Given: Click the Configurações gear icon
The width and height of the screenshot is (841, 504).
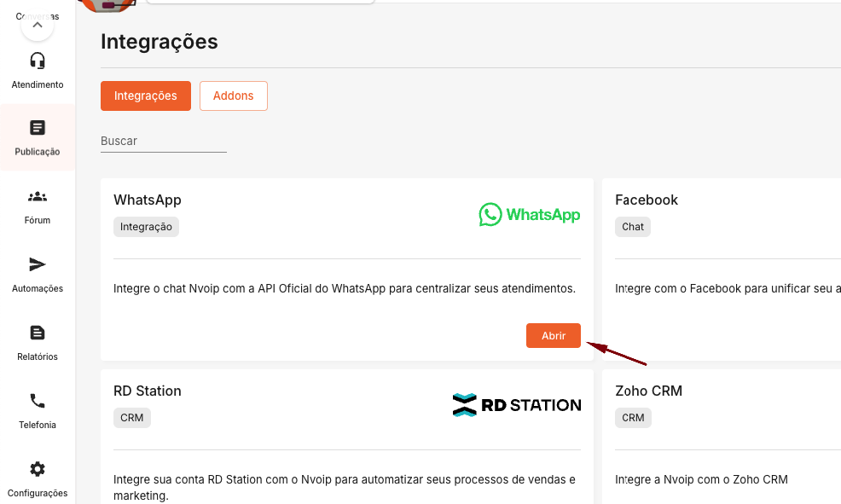Looking at the screenshot, I should tap(38, 469).
